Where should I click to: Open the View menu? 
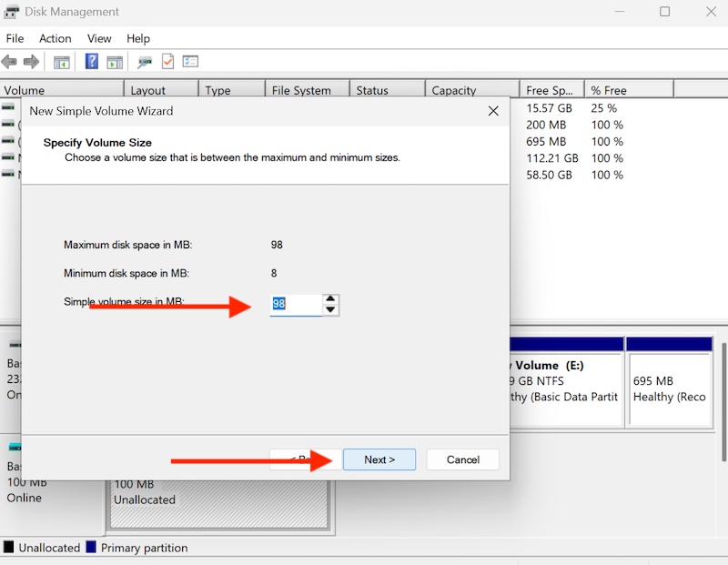98,38
